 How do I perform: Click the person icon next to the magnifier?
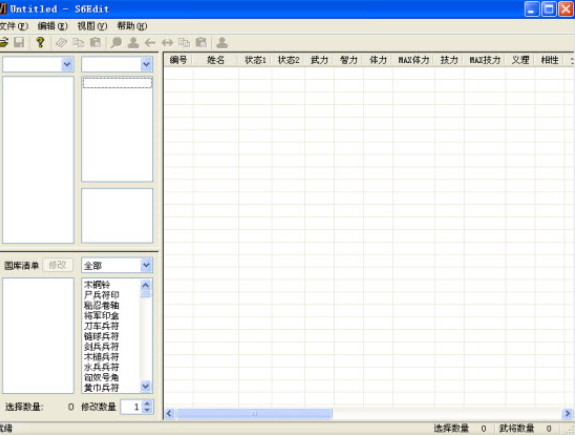click(x=133, y=43)
